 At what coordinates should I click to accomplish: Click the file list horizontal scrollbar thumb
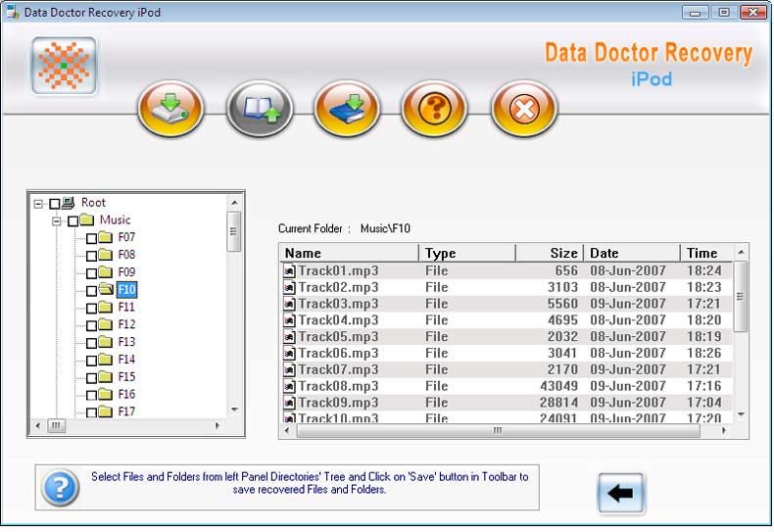[x=498, y=431]
